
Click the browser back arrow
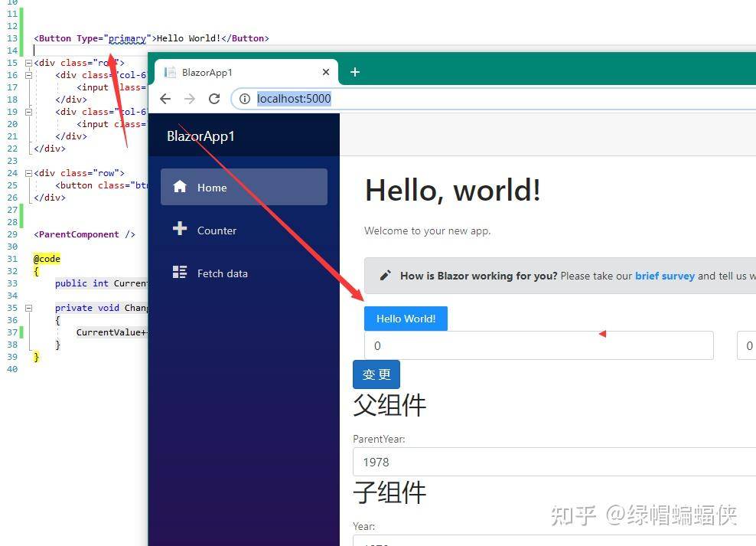[165, 98]
